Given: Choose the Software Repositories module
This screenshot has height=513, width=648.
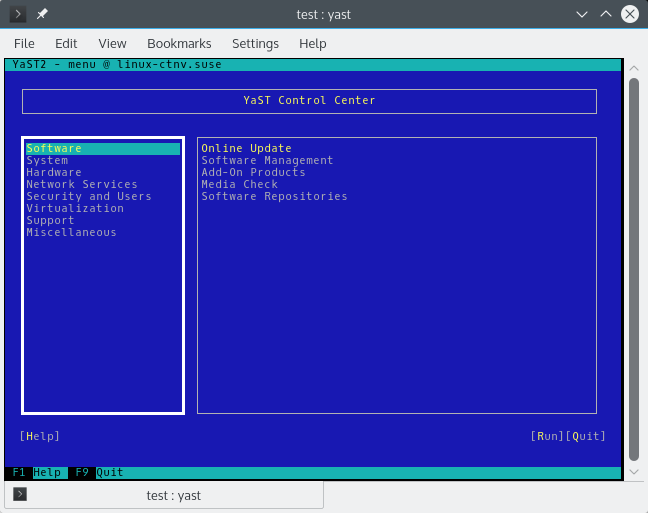Looking at the screenshot, I should click(x=274, y=196).
